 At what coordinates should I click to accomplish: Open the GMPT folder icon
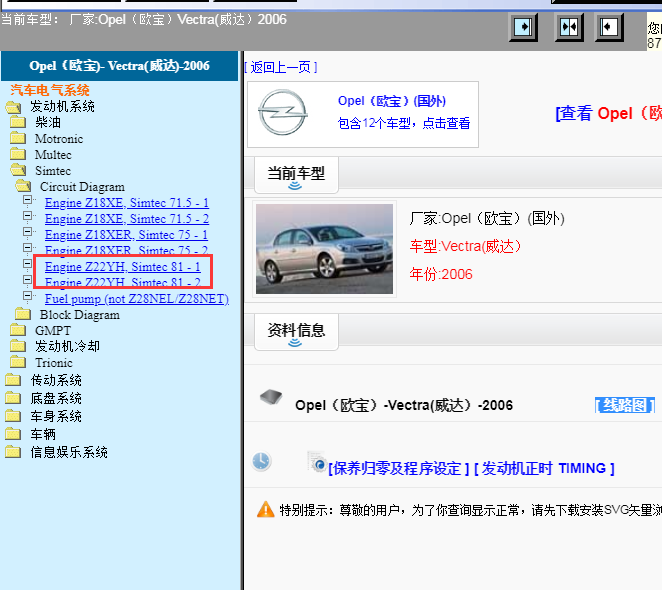18,330
